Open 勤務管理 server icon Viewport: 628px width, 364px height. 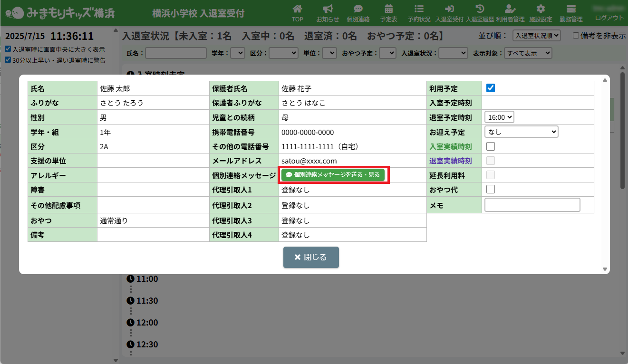(571, 9)
